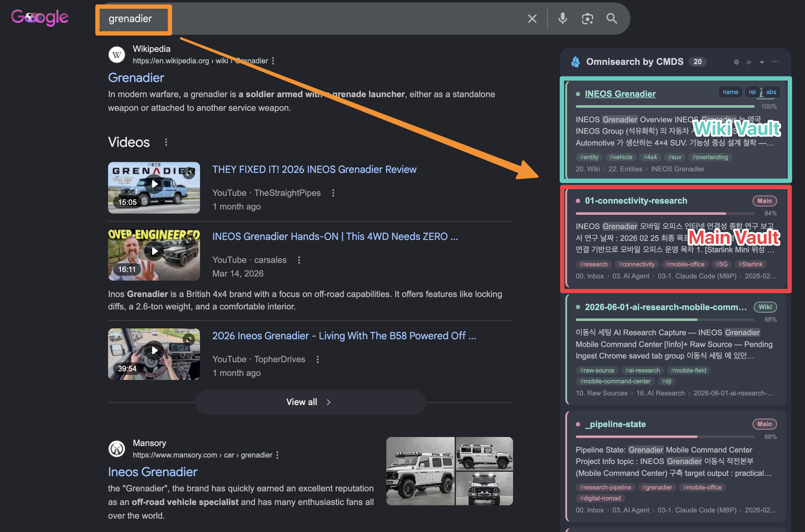Open the '01-connectivity-research' note

(636, 201)
